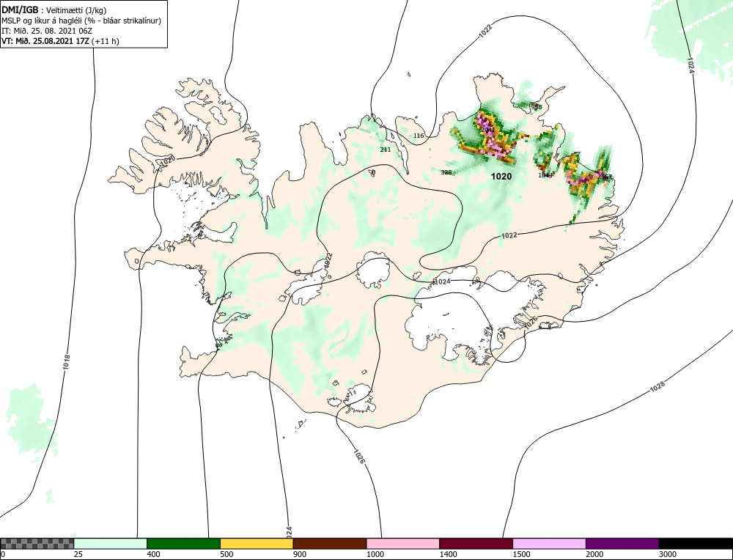
Task: Click the legend tick label 900
Action: pos(299,554)
